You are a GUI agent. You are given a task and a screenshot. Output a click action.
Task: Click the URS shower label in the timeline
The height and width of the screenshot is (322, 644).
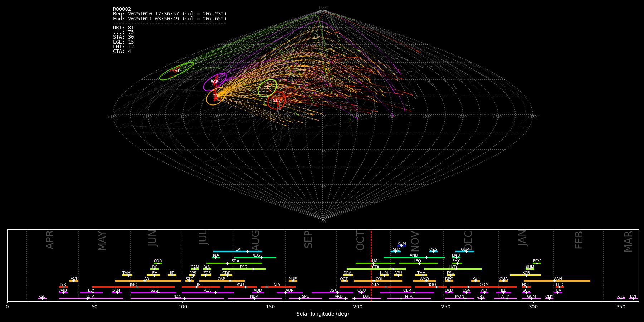(x=481, y=297)
